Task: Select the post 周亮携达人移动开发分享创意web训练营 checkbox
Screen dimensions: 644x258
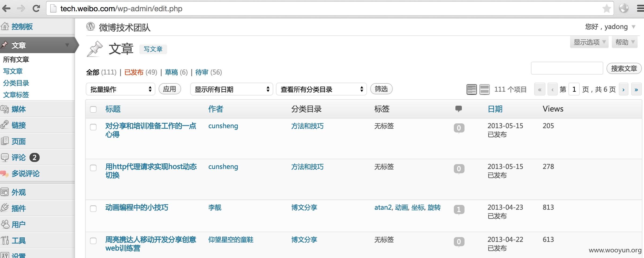Action: [93, 241]
